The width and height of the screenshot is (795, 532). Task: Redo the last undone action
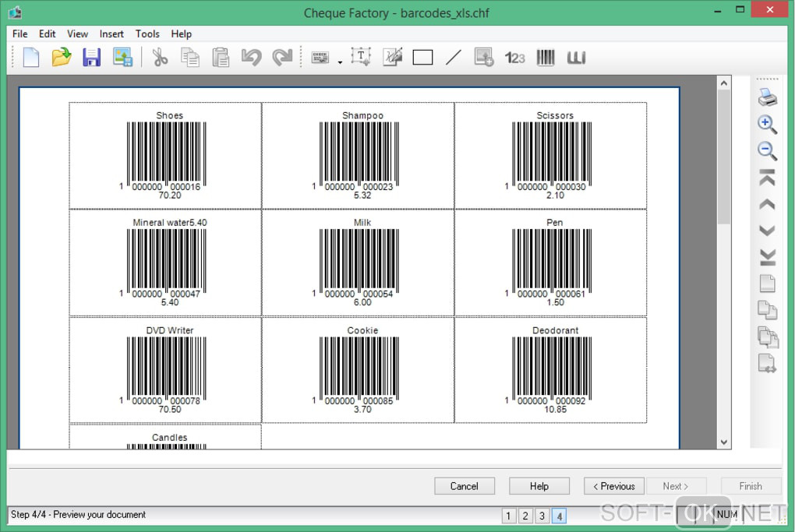[x=282, y=58]
